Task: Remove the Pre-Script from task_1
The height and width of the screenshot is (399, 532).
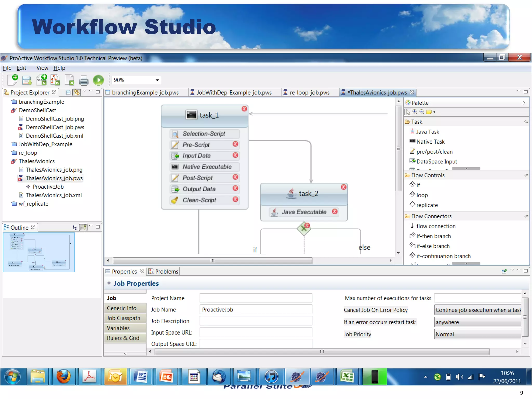Action: [x=235, y=144]
